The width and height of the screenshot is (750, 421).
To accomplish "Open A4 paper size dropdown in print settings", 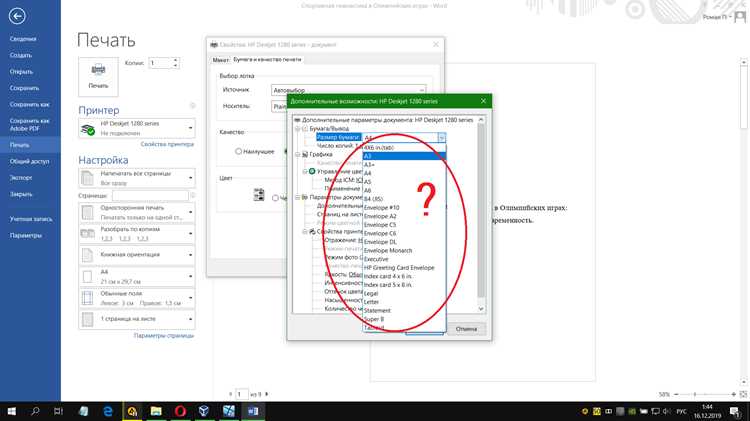I will [137, 277].
